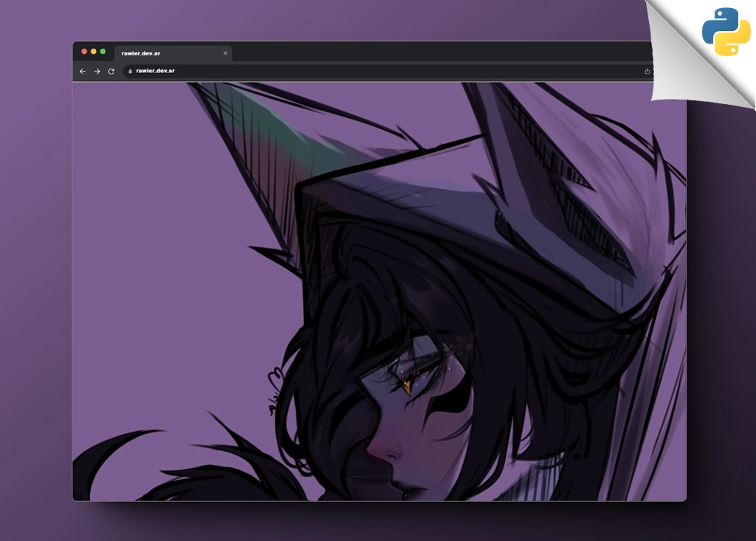Screen dimensions: 756x541
Task: Click the character's golden eye
Action: tap(408, 383)
